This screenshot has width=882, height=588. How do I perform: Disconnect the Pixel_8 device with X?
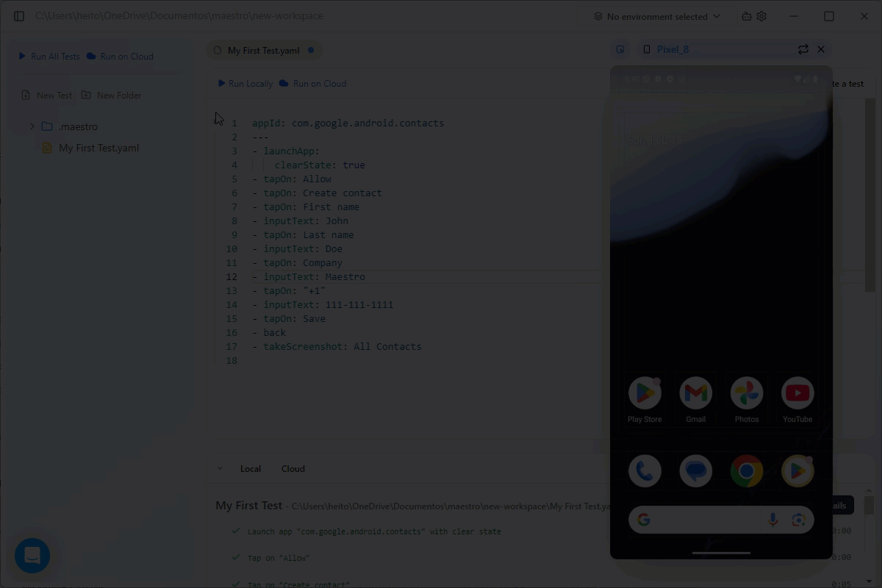click(821, 49)
